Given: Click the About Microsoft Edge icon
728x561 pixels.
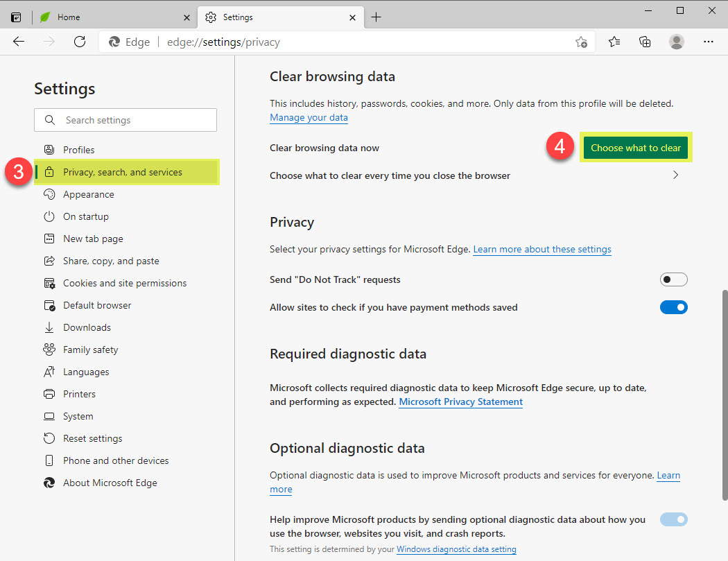Looking at the screenshot, I should [48, 483].
